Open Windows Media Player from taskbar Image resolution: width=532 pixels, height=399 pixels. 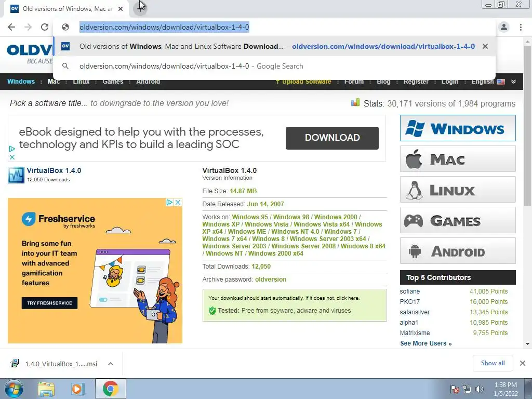[x=78, y=389]
